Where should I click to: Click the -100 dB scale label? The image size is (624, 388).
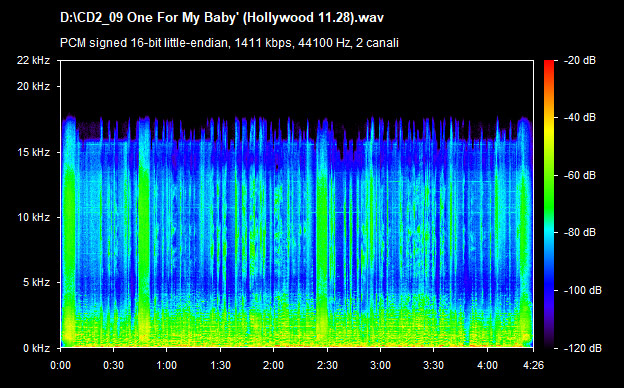pyautogui.click(x=583, y=291)
